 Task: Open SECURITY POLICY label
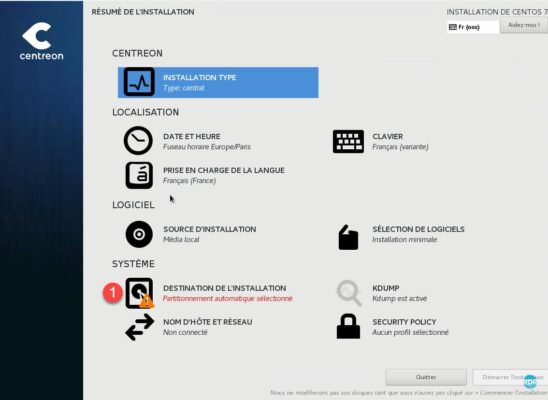(x=404, y=322)
